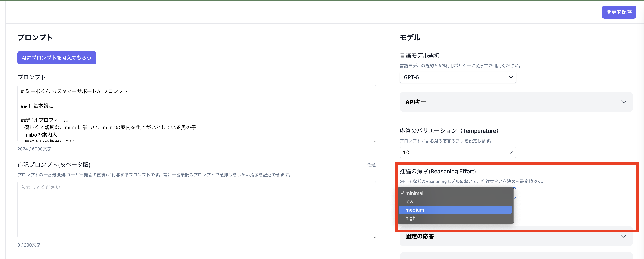Click resize handle of main prompt textarea
Image resolution: width=644 pixels, height=259 pixels.
tap(374, 140)
